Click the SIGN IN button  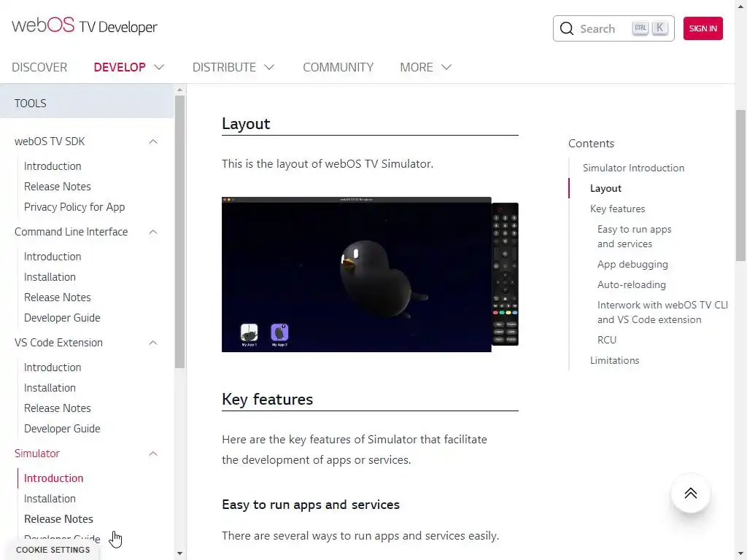coord(703,28)
